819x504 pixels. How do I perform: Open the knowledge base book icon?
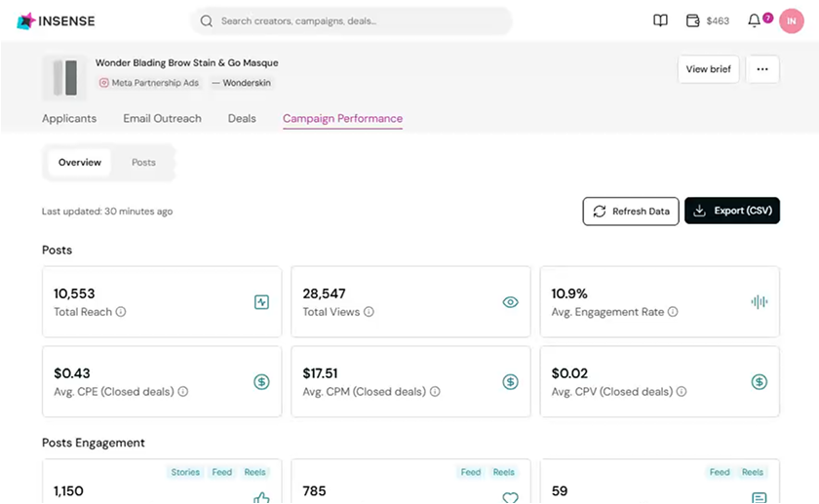660,20
